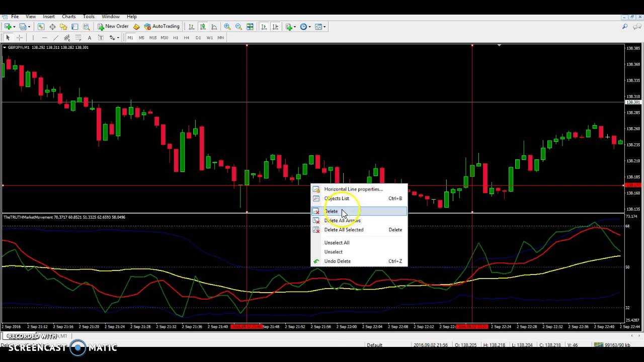Open the New Order window

[113, 27]
